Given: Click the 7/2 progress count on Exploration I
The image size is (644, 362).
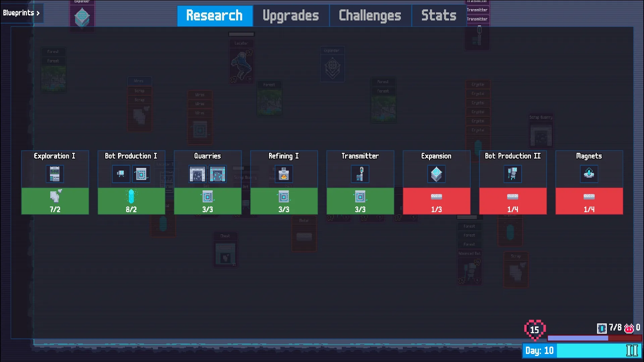Looking at the screenshot, I should [x=55, y=209].
